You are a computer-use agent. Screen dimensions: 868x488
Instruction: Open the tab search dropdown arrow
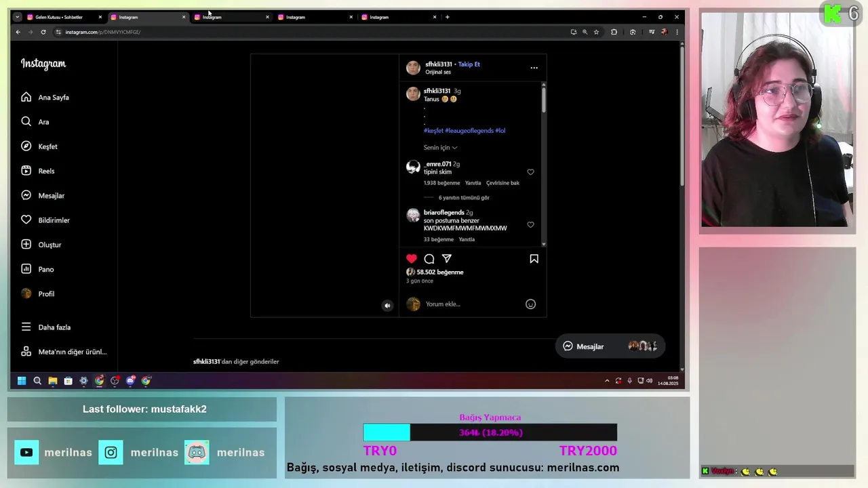(x=18, y=17)
